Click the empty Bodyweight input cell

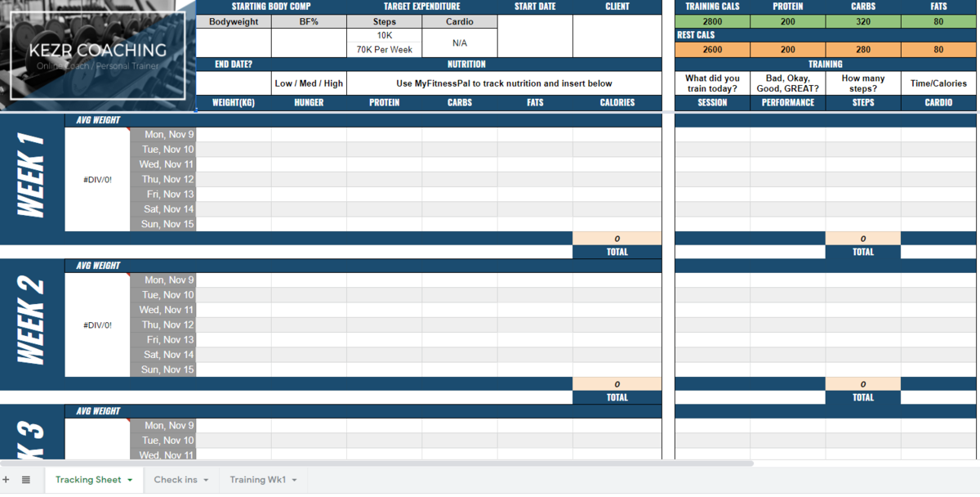(x=234, y=43)
